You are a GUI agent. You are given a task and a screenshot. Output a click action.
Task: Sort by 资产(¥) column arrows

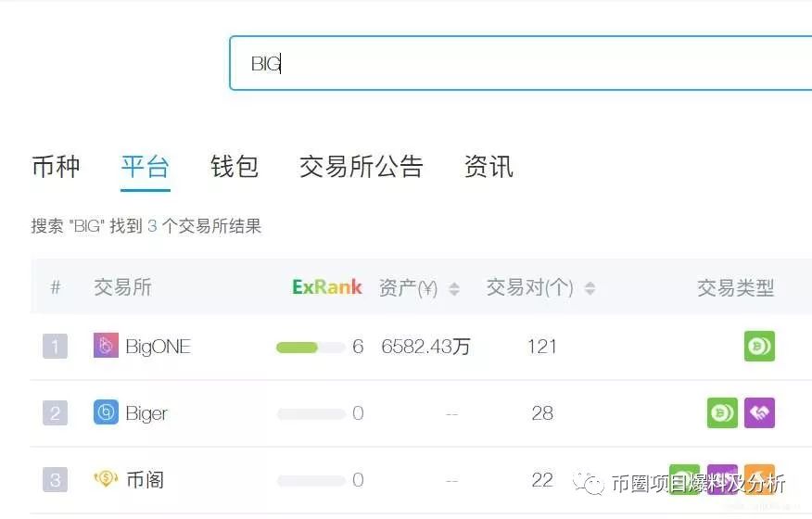[x=454, y=288]
